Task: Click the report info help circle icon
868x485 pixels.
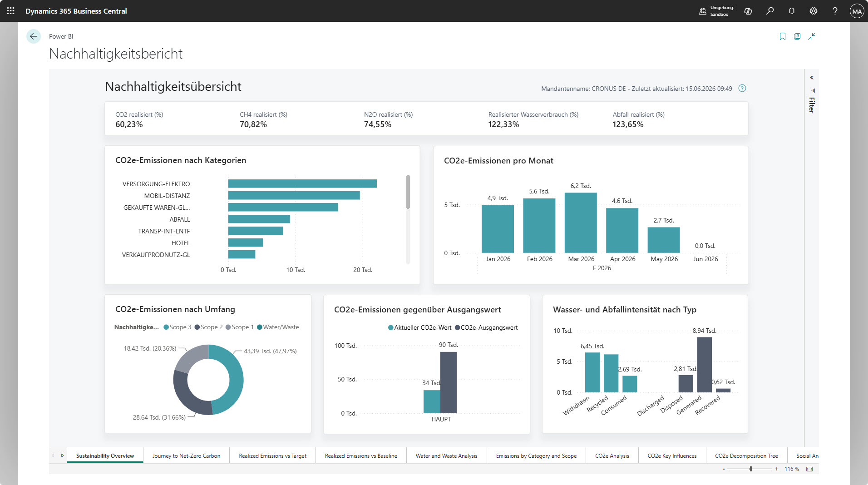Action: (742, 88)
